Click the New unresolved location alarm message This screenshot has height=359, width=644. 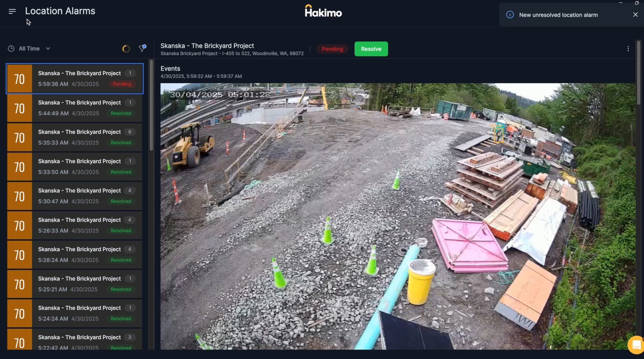click(559, 15)
